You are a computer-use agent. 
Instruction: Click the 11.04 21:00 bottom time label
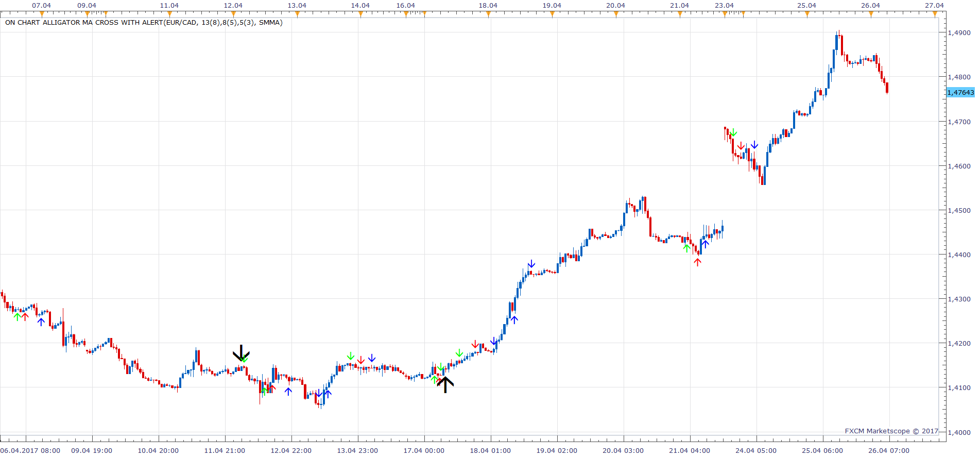pos(225,450)
